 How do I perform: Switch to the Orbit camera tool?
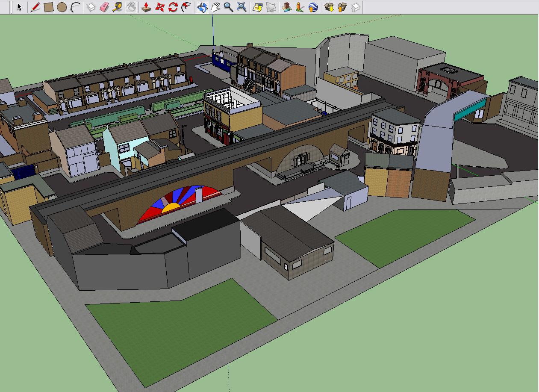(x=202, y=7)
